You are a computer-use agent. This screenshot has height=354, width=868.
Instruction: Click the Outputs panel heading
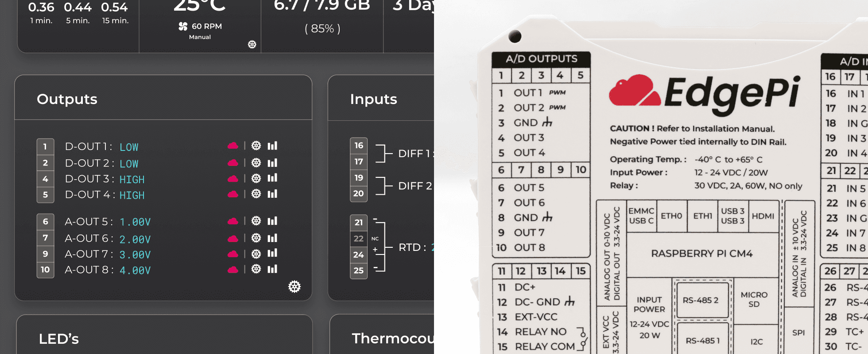(67, 99)
